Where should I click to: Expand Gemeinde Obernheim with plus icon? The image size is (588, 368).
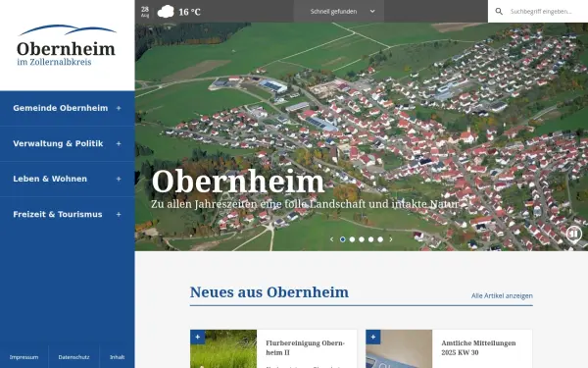[x=119, y=108]
